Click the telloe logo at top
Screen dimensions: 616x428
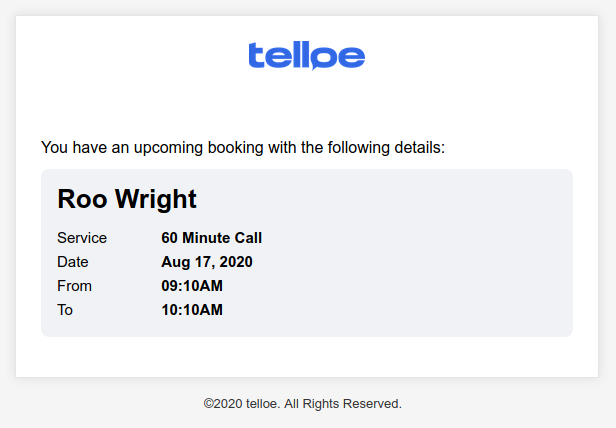(x=307, y=55)
